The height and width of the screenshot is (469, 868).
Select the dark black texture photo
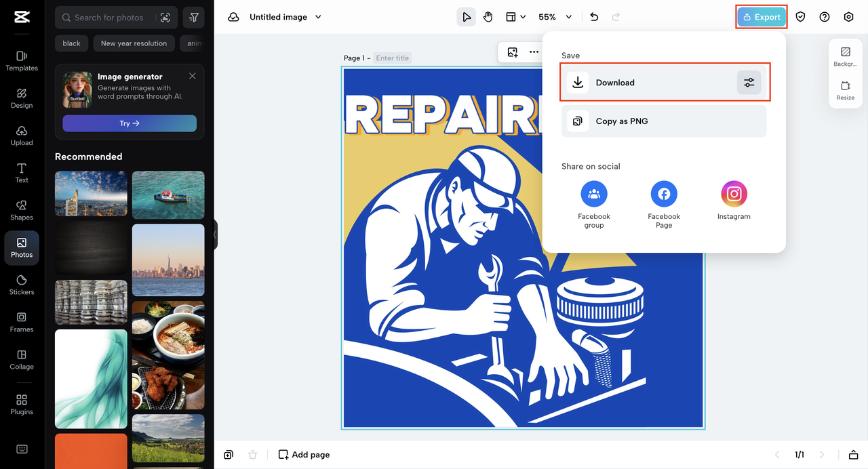coord(91,249)
